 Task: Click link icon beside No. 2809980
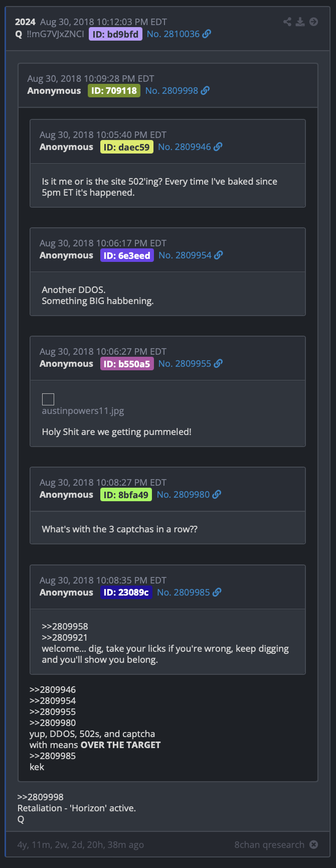click(217, 494)
